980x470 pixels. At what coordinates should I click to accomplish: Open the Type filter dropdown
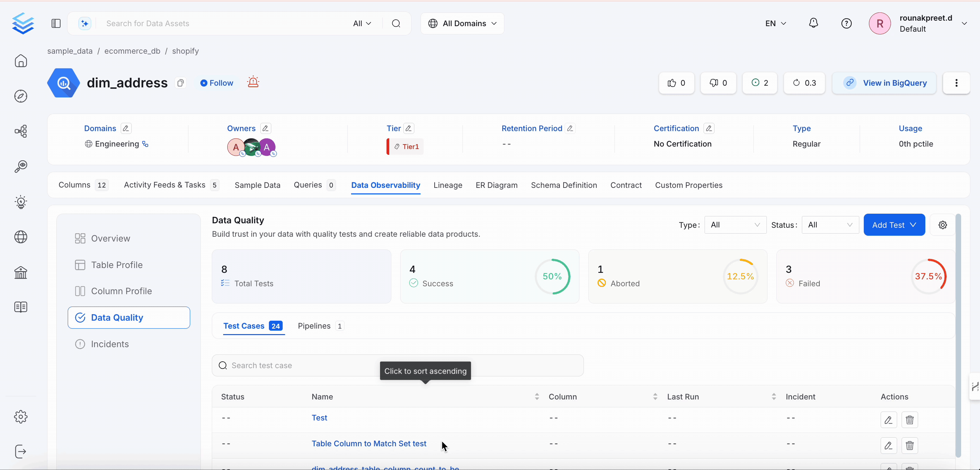click(x=735, y=225)
